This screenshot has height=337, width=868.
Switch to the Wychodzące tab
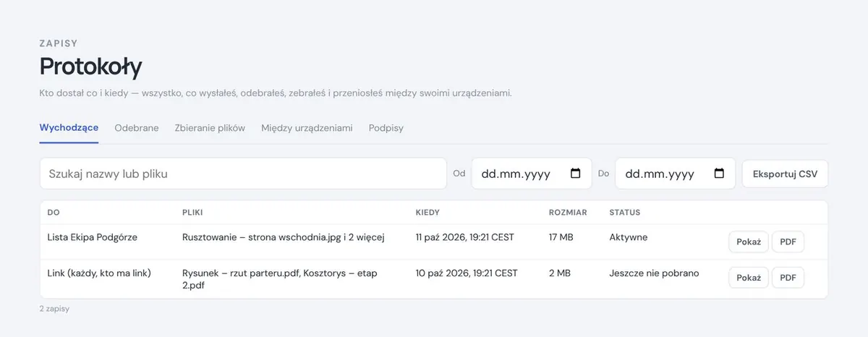[x=69, y=128]
